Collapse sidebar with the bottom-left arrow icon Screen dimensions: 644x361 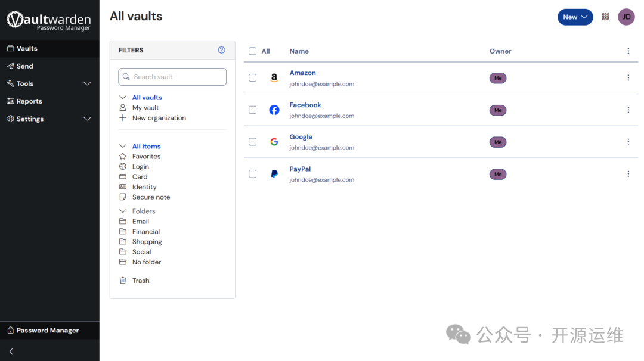click(x=11, y=351)
